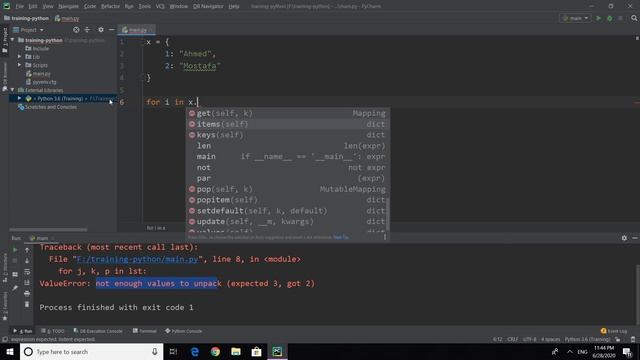
Task: Open the Project view dropdown
Action: (28, 30)
